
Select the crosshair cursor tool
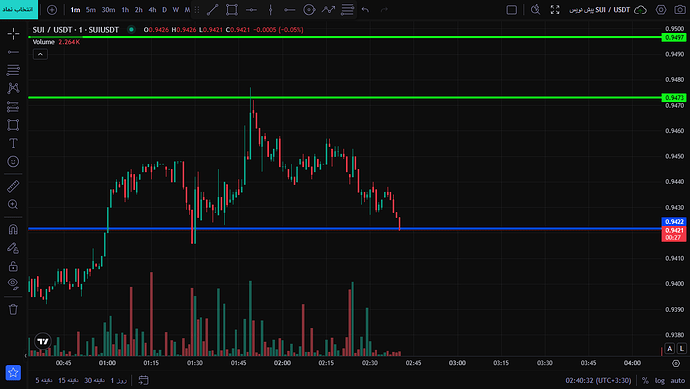coord(13,33)
